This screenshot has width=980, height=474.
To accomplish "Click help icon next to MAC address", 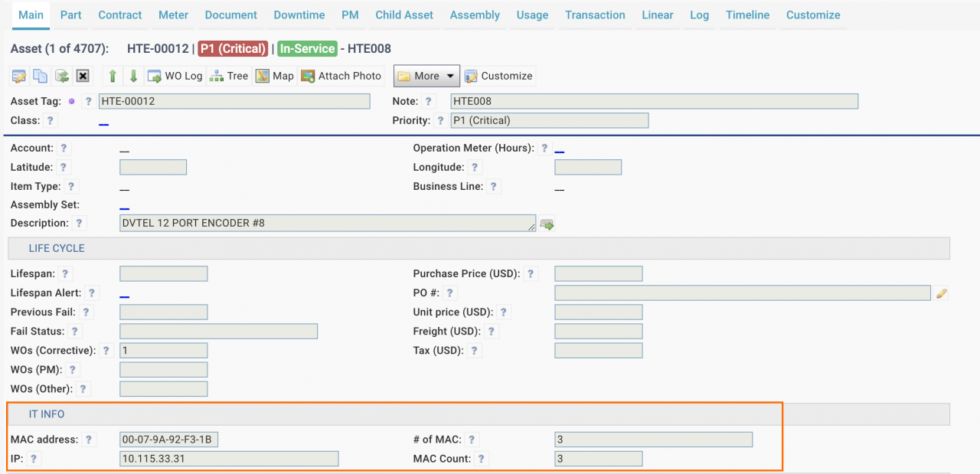I will point(90,440).
